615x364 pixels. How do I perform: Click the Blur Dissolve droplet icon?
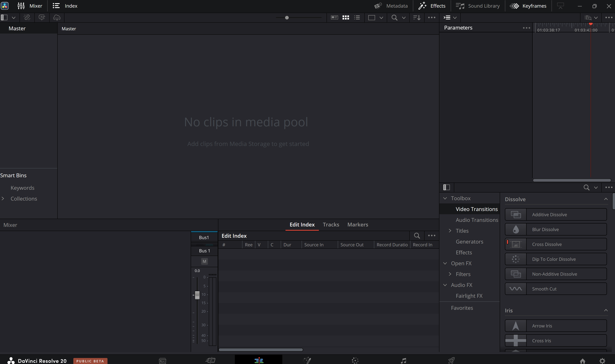(516, 230)
